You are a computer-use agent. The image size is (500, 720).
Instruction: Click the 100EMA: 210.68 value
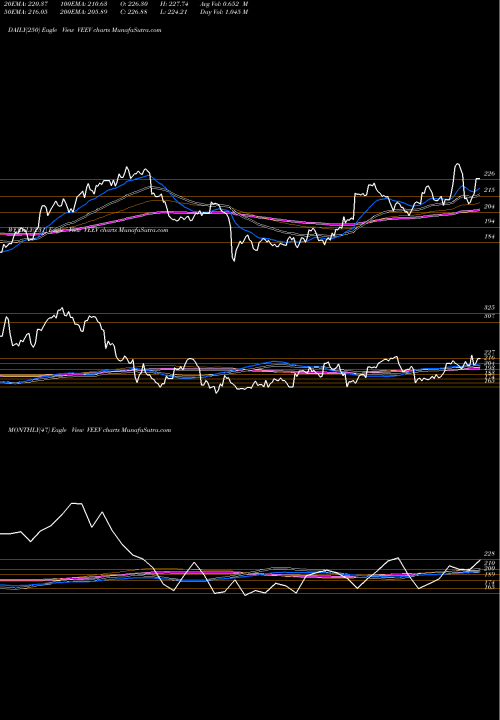(84, 4)
